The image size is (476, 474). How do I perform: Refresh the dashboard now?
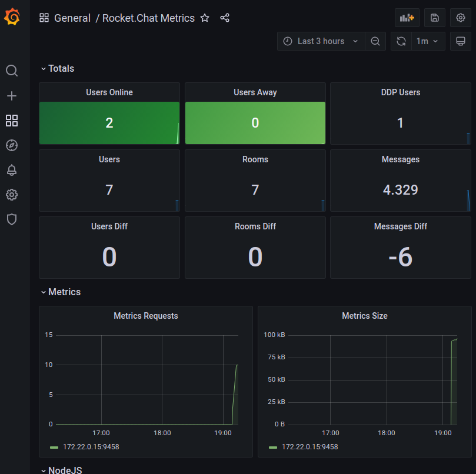coord(401,41)
